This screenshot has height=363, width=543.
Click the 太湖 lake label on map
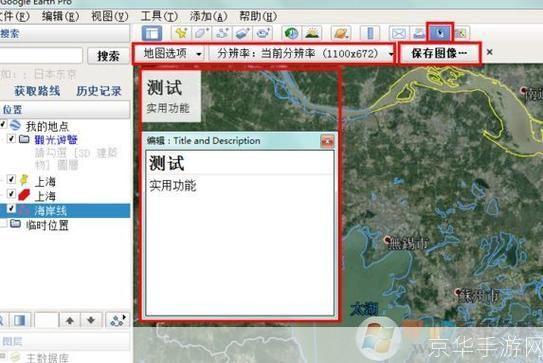[x=364, y=309]
